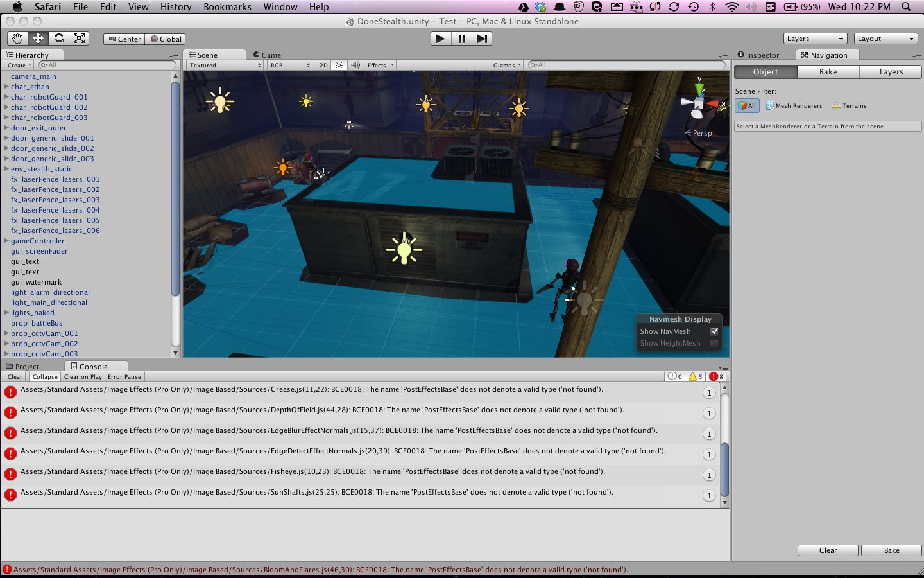The height and width of the screenshot is (578, 924).
Task: Click the large light gizmo on crate
Action: (x=404, y=249)
